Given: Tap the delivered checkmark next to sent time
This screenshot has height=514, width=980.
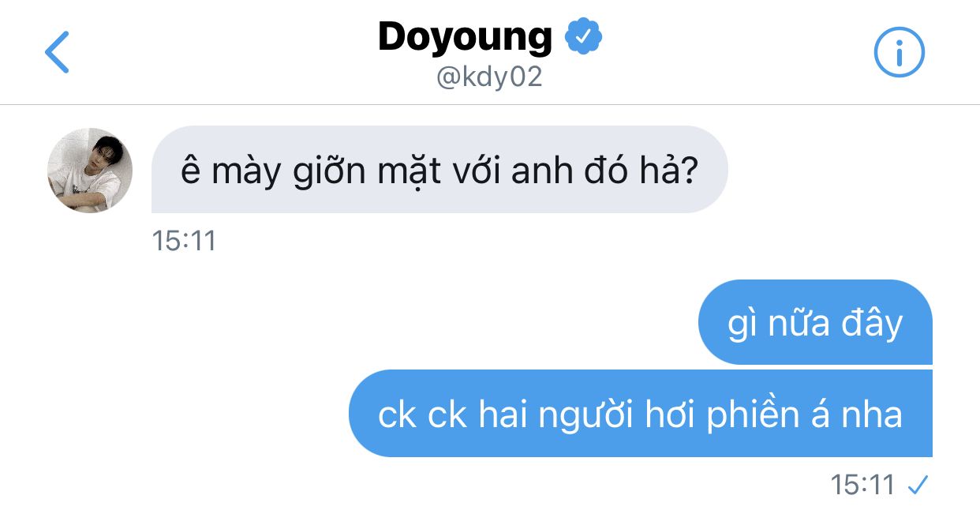Looking at the screenshot, I should click(917, 485).
